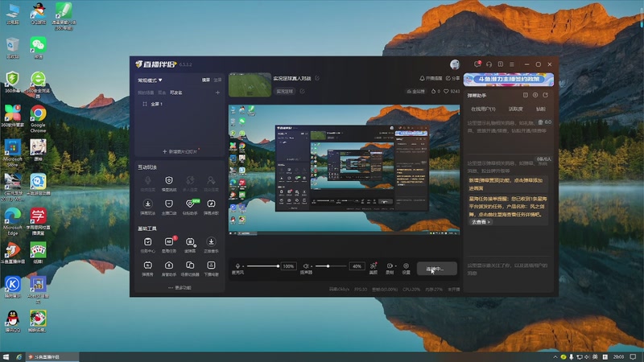
Task: Click the CPU:20% status readout
Action: click(411, 290)
